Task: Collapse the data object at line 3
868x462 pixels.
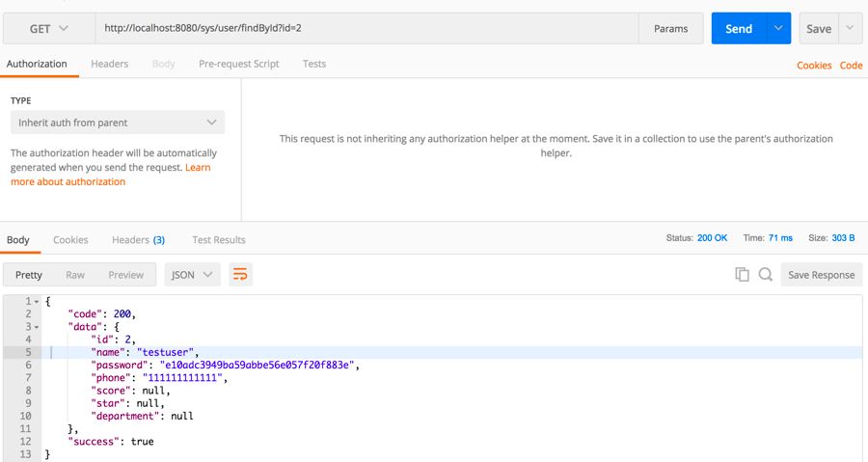Action: [x=37, y=327]
